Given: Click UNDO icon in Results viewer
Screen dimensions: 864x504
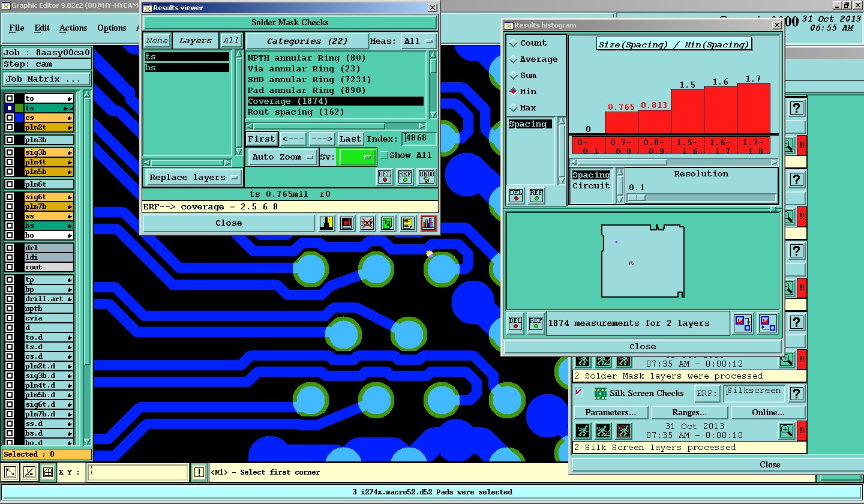Looking at the screenshot, I should 427,177.
